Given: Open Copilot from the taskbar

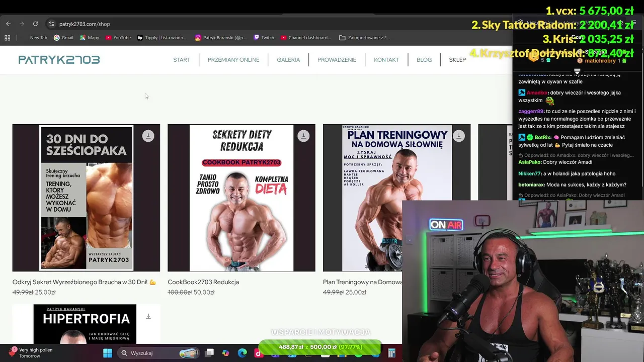Looking at the screenshot, I should click(226, 353).
